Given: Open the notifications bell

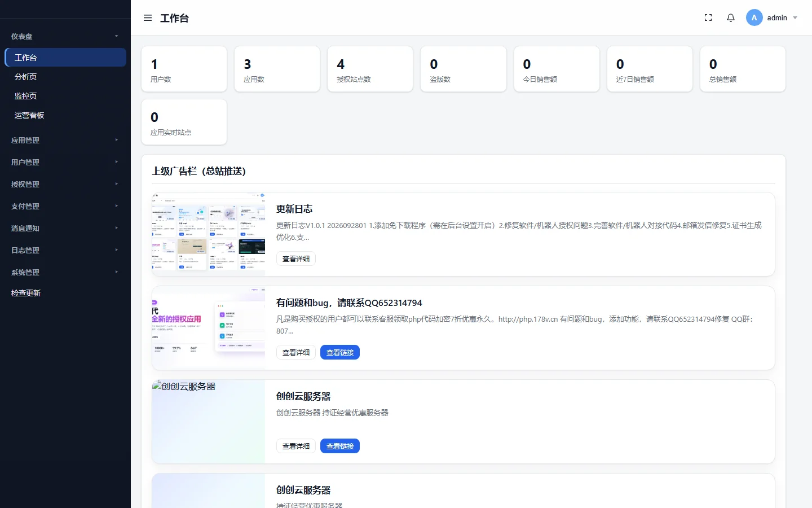Looking at the screenshot, I should pos(731,18).
